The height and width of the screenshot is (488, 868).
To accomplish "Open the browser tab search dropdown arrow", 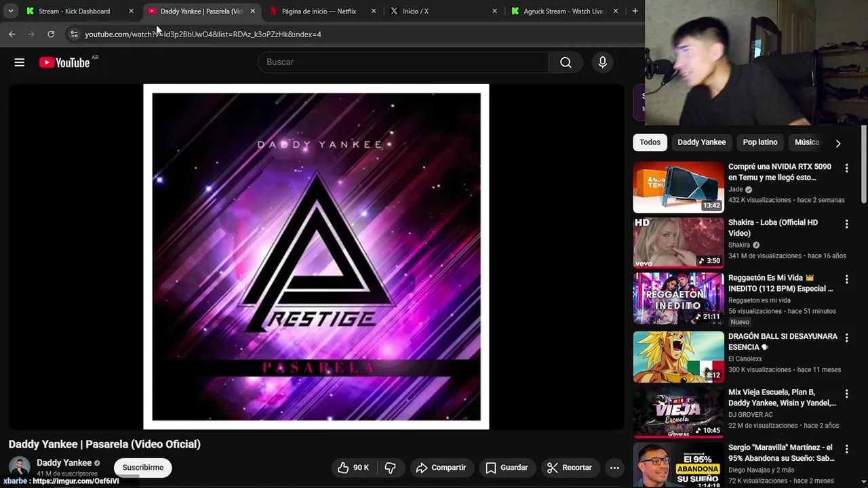I will click(x=10, y=11).
